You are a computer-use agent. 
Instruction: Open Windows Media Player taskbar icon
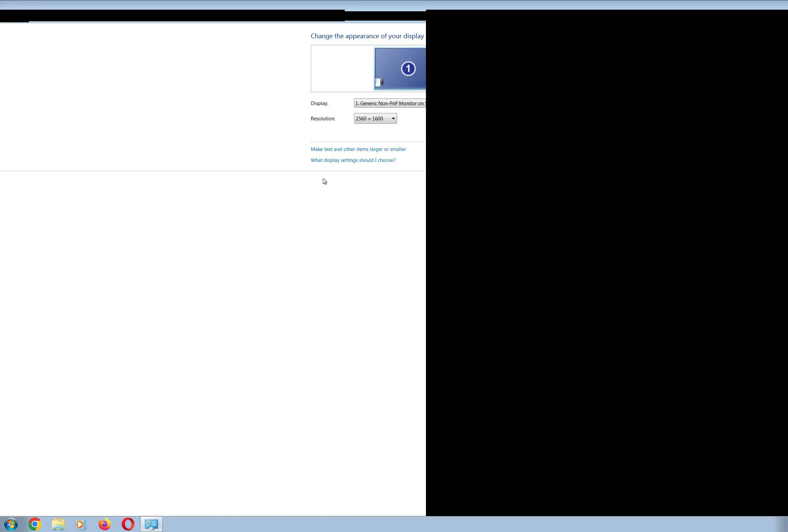click(x=80, y=524)
